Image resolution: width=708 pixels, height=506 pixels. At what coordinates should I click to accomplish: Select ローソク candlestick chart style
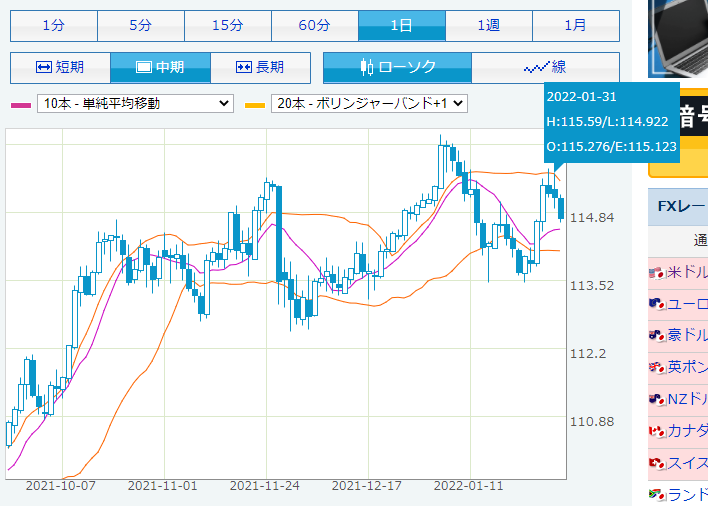[x=397, y=67]
